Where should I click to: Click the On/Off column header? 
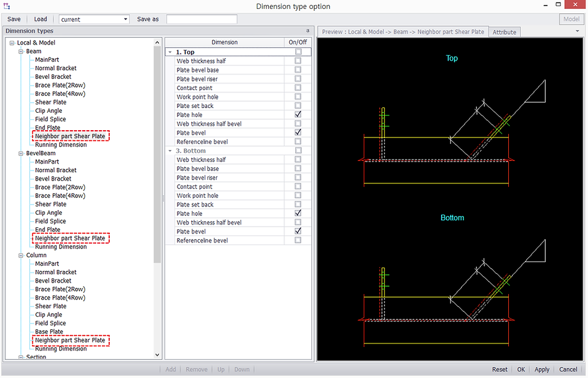[x=298, y=43]
